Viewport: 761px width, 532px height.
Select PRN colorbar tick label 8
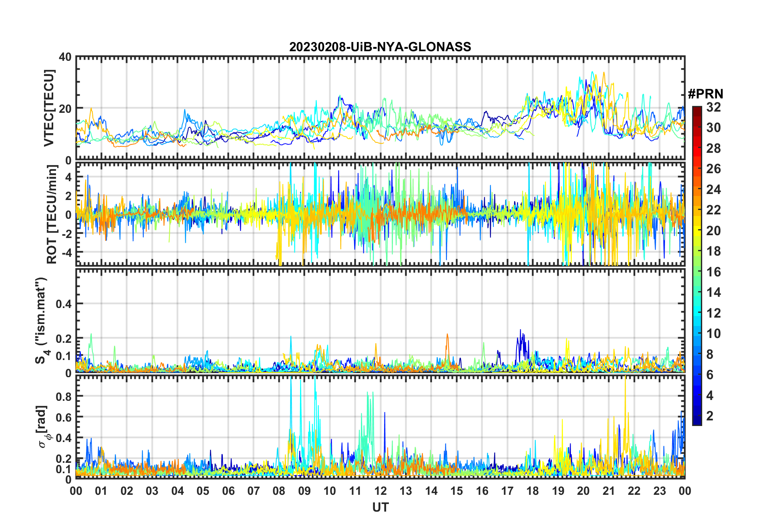[710, 354]
